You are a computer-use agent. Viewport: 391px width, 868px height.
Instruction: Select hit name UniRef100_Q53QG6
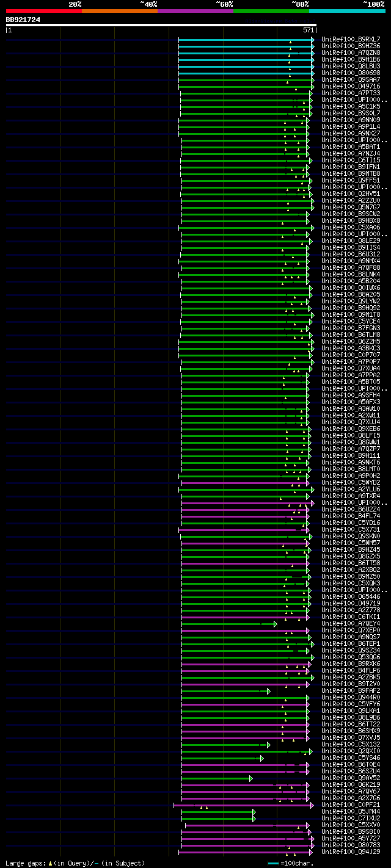(x=351, y=657)
